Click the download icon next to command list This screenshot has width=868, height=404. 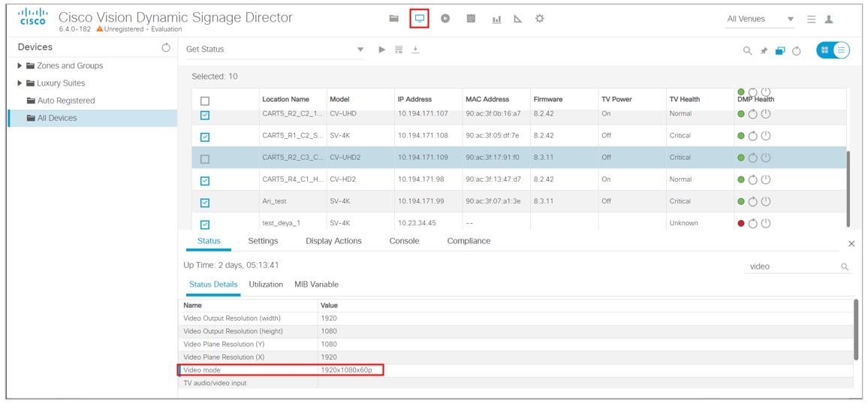[415, 50]
